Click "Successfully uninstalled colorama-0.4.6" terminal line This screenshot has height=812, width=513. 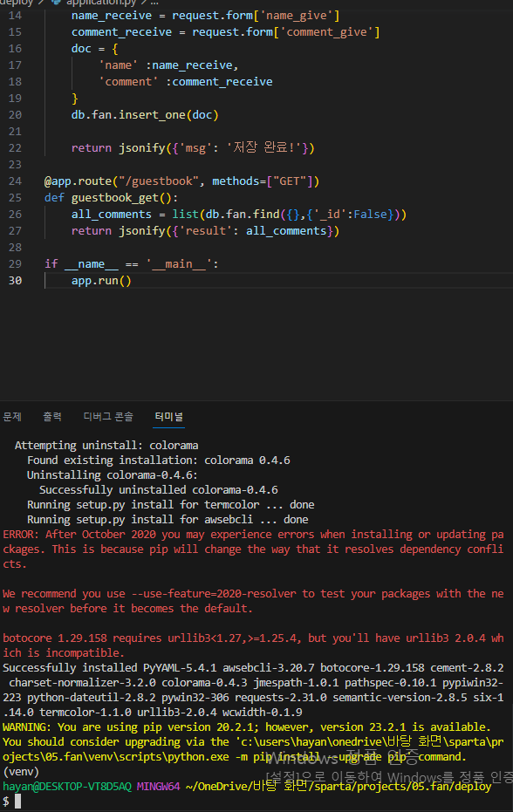click(159, 490)
